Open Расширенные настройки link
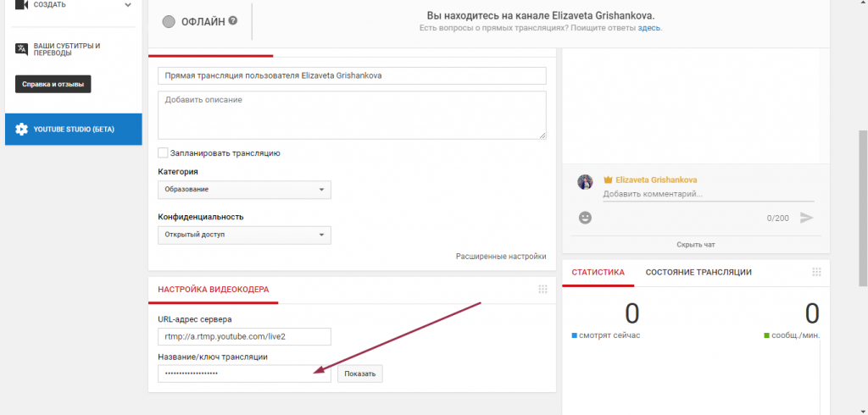 tap(501, 256)
